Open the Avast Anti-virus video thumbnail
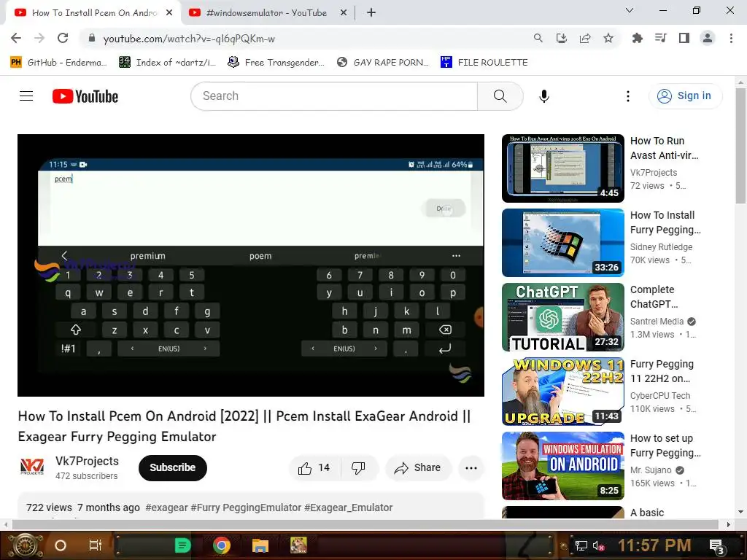747x560 pixels. [562, 168]
